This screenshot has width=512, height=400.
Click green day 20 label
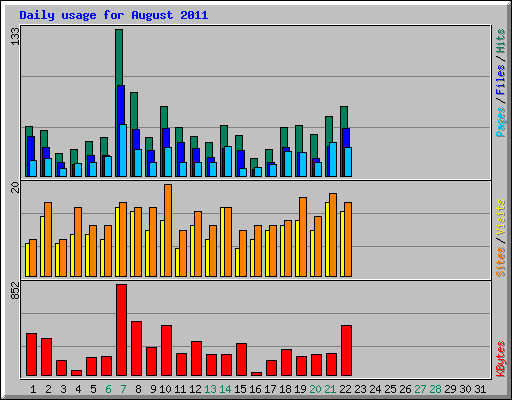[315, 389]
